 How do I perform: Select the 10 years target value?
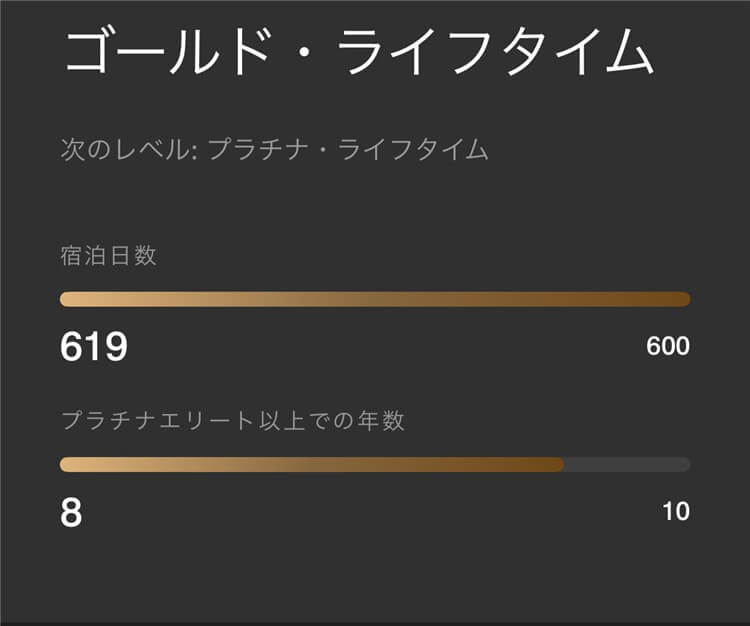click(676, 512)
